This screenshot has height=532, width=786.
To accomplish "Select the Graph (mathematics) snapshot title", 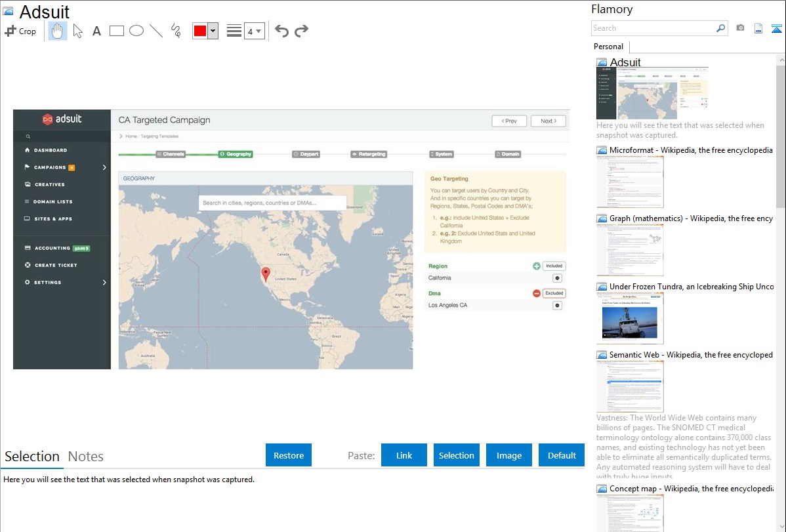I will [x=691, y=218].
